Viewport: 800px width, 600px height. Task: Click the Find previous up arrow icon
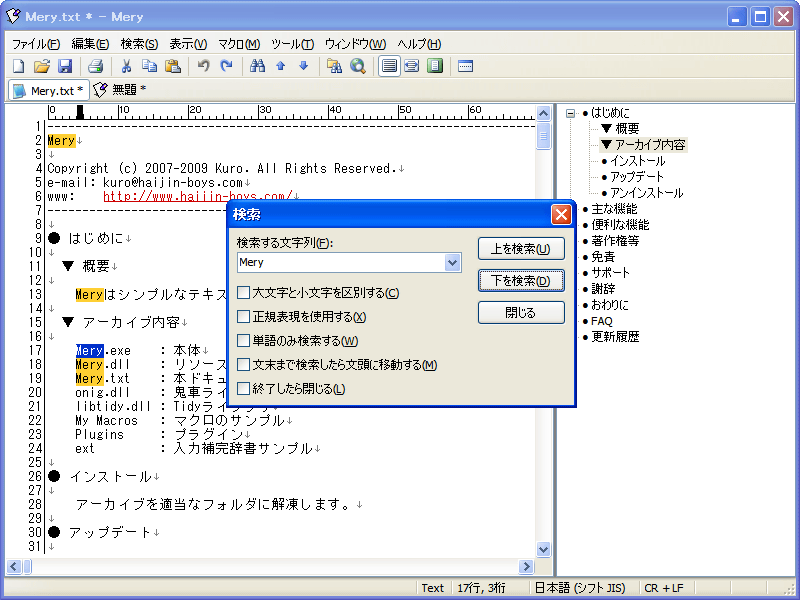(x=281, y=66)
